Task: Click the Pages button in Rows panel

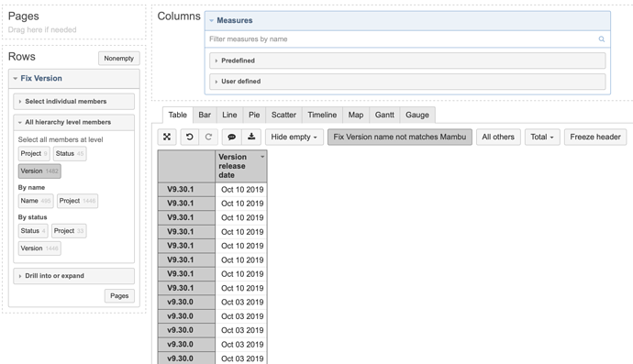Action: [x=119, y=296]
